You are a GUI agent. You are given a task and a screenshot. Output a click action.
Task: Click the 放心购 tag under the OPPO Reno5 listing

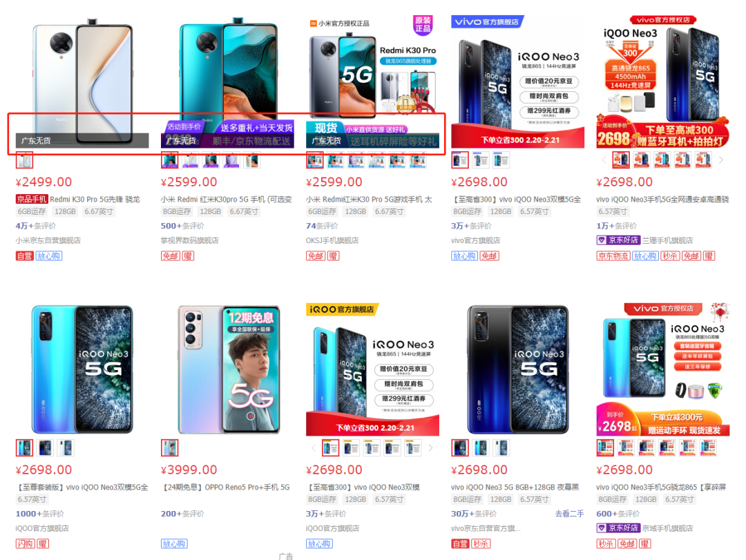pyautogui.click(x=174, y=544)
